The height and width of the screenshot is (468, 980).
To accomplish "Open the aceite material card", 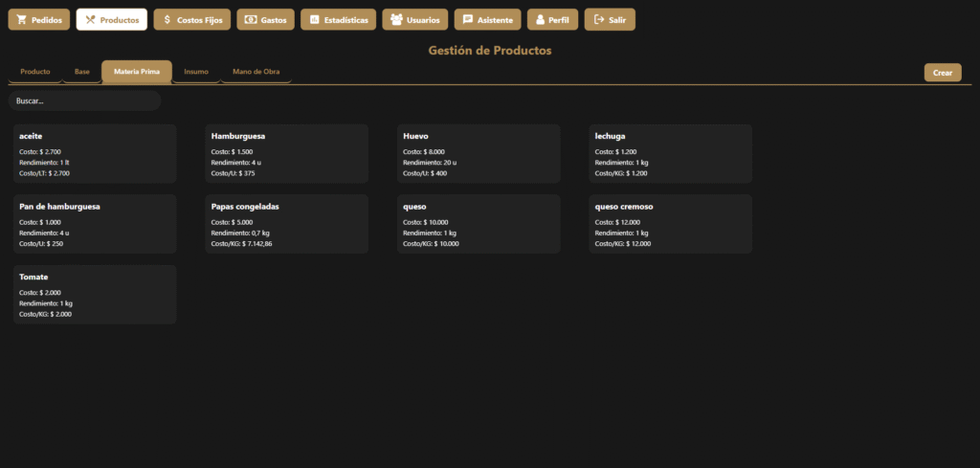I will pyautogui.click(x=95, y=154).
